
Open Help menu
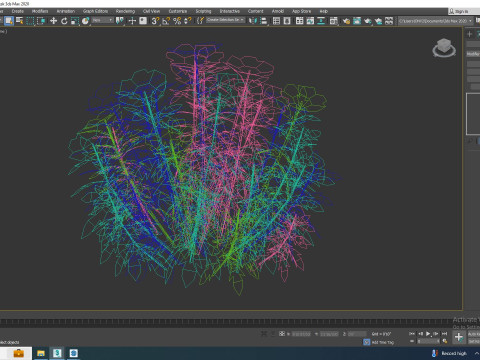click(324, 11)
